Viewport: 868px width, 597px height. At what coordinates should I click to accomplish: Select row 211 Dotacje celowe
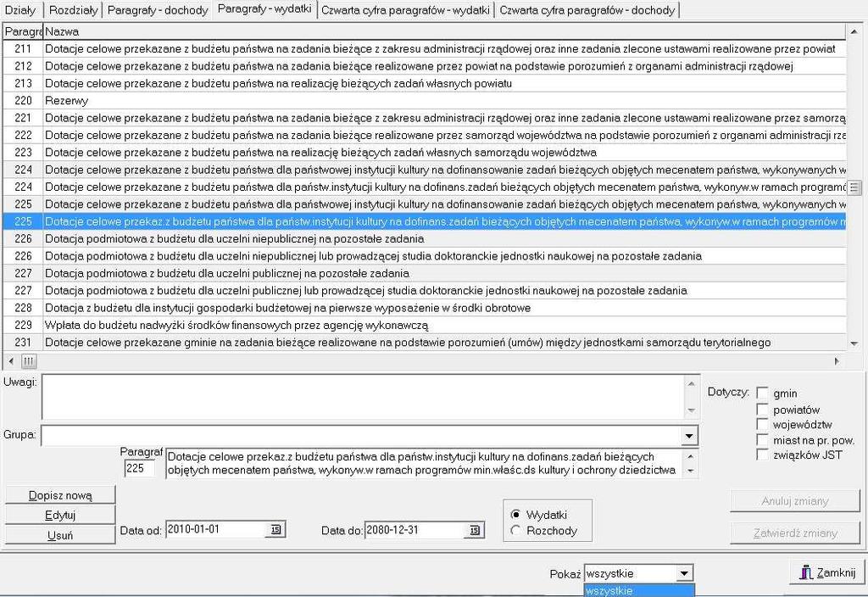click(x=424, y=48)
